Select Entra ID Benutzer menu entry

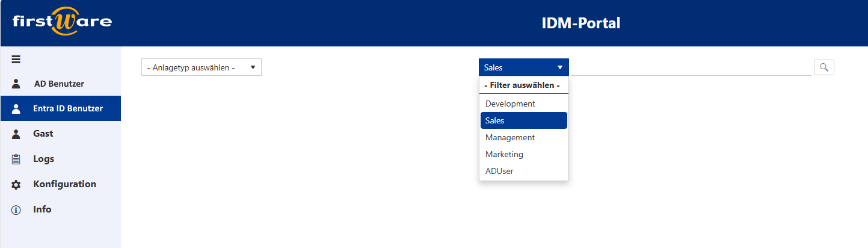60,108
